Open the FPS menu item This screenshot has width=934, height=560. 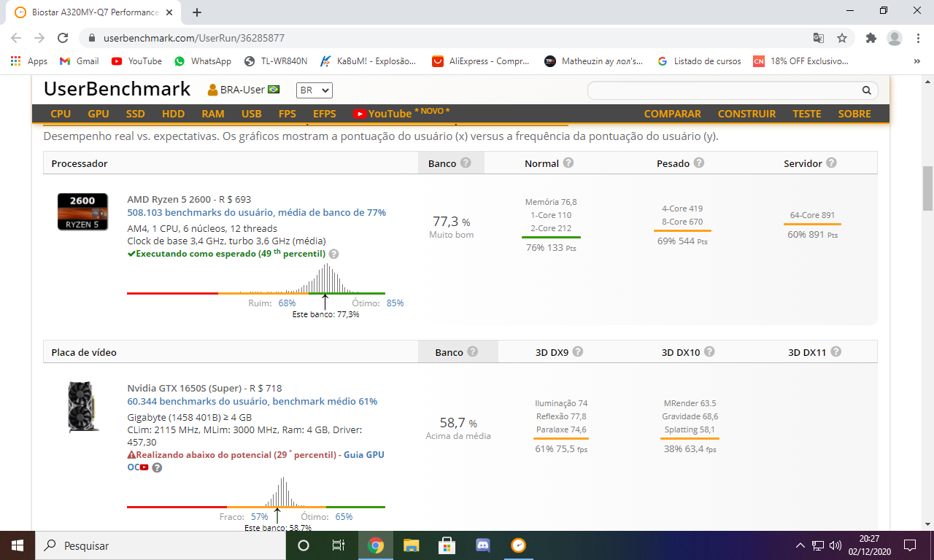point(287,114)
